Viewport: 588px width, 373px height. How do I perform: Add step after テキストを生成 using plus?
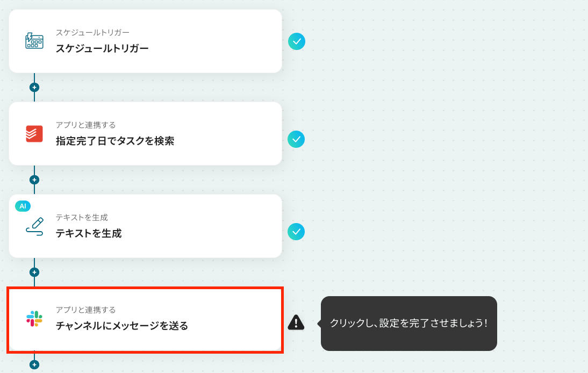click(x=34, y=272)
